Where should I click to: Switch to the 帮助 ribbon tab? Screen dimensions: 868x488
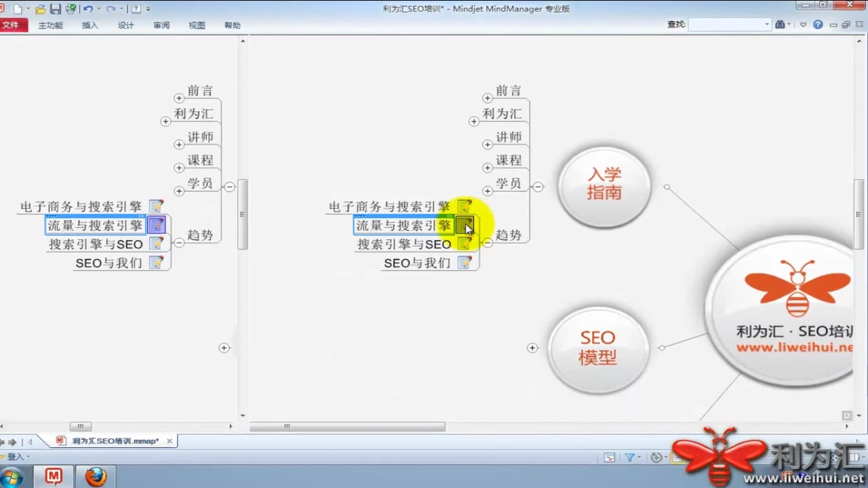click(232, 25)
